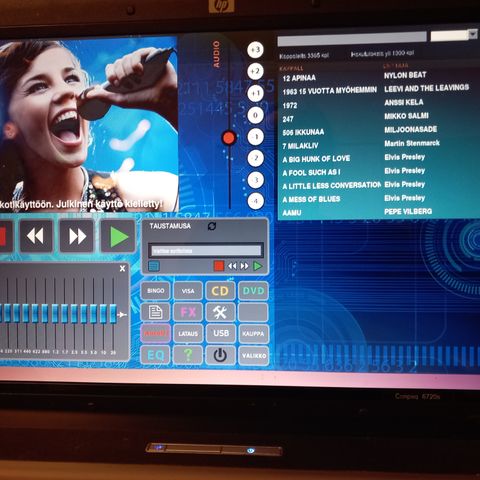Click the song search field above the list
This screenshot has width=480, height=480.
[x=352, y=38]
